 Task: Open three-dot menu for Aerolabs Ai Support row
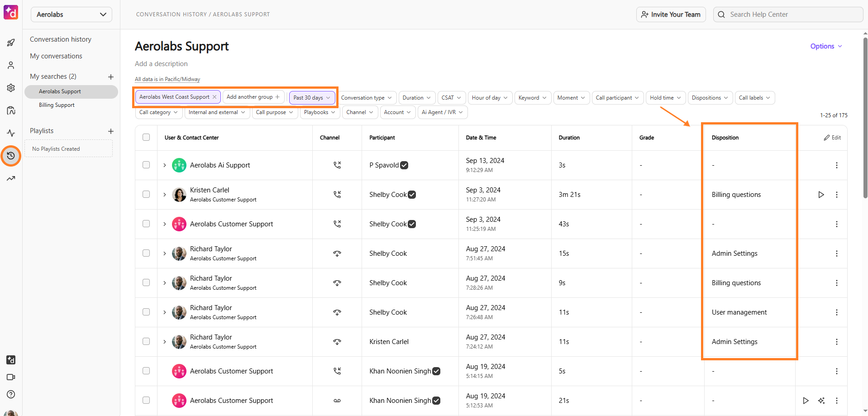tap(837, 165)
